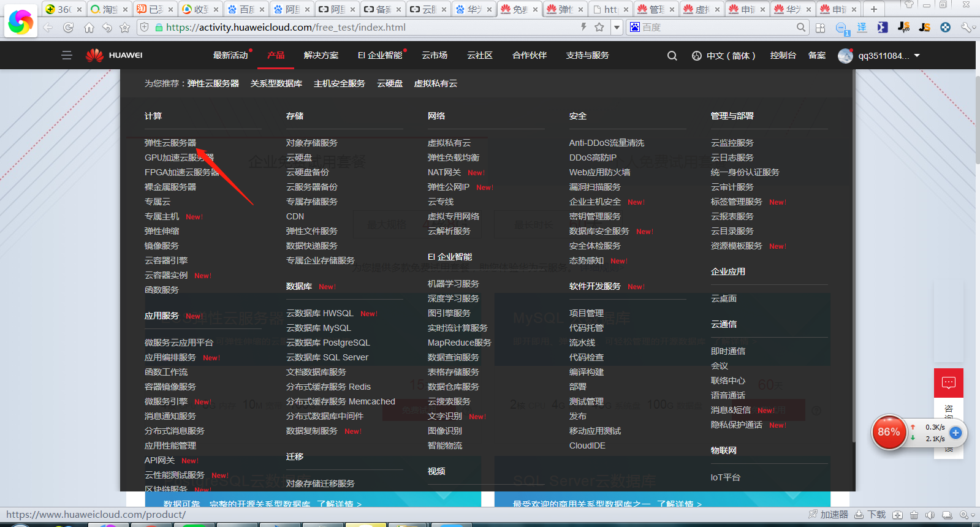Viewport: 980px width, 527px height.
Task: Open CDN product link
Action: tap(295, 216)
